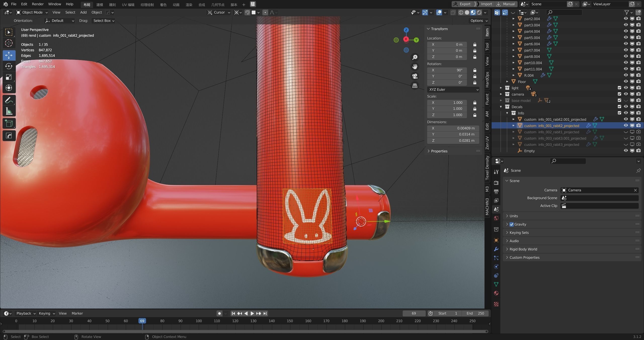The height and width of the screenshot is (340, 644).
Task: Activate the Annotate pencil tool
Action: [9, 100]
